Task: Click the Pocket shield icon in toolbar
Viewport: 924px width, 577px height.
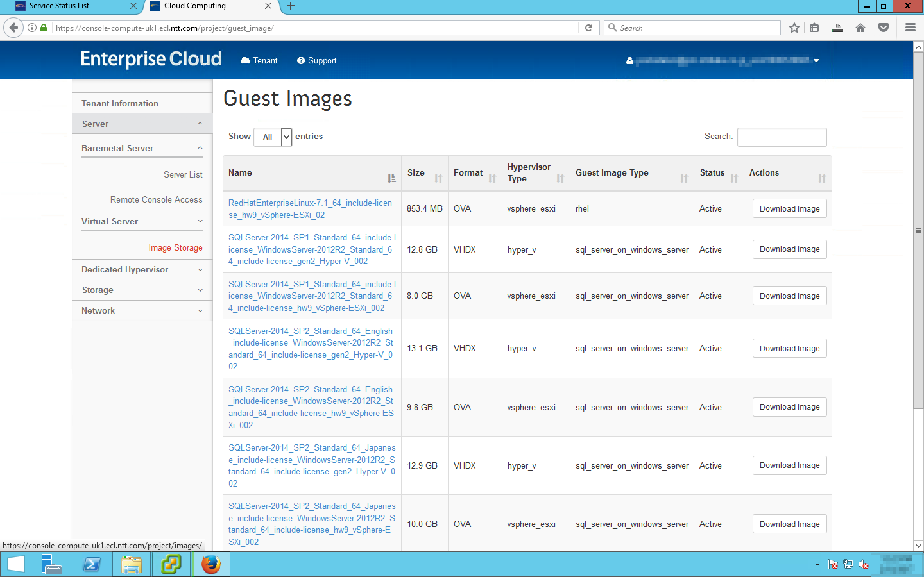Action: 883,28
